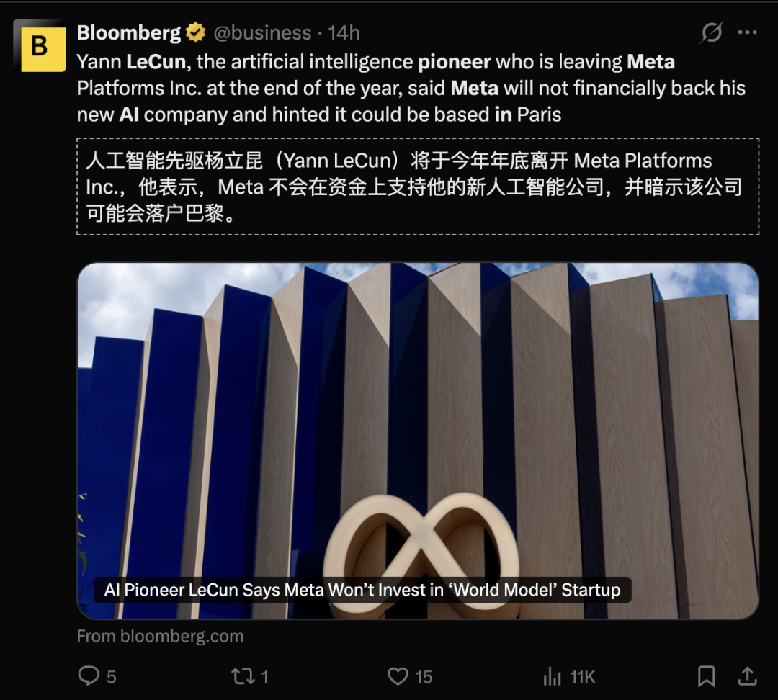Open the 14h timestamp permalink

pos(344,32)
